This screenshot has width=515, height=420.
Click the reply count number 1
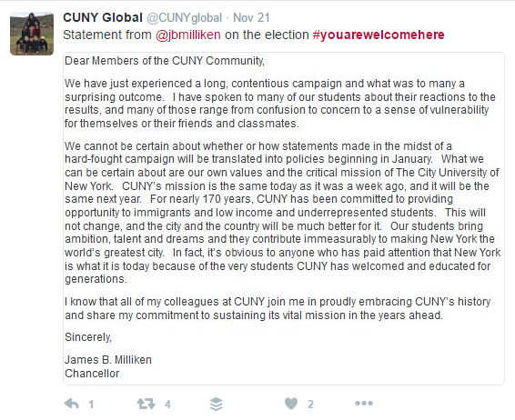[91, 405]
